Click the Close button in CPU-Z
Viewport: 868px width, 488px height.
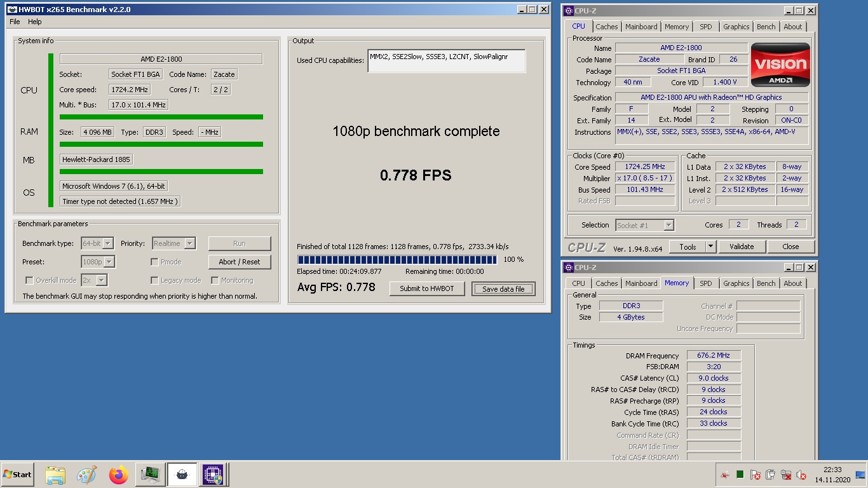pyautogui.click(x=790, y=247)
